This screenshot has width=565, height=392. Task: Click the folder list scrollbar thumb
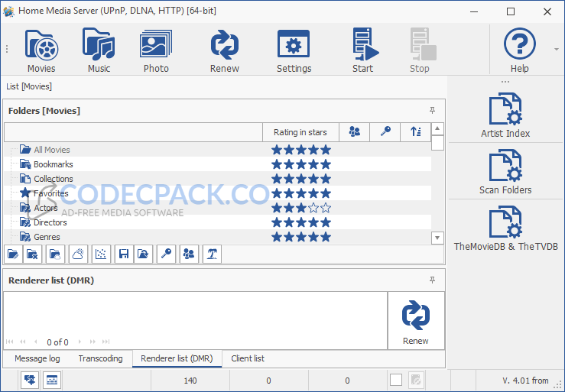[x=437, y=143]
